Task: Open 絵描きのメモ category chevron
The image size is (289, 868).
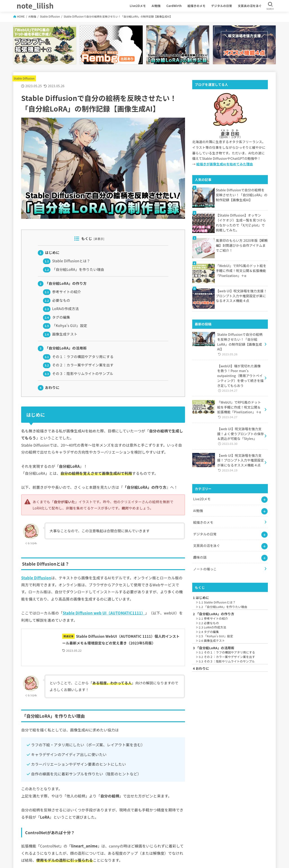Action: point(265,522)
